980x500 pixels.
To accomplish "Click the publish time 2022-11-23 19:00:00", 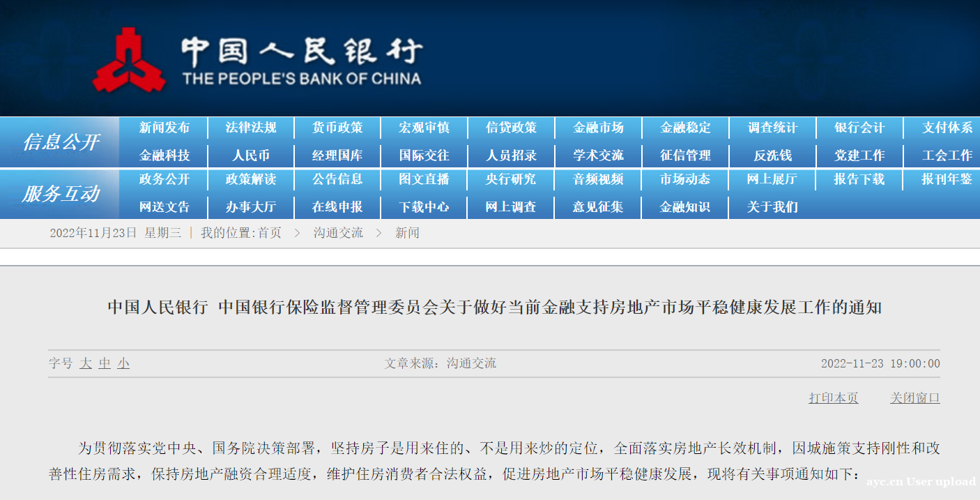I will (x=880, y=363).
